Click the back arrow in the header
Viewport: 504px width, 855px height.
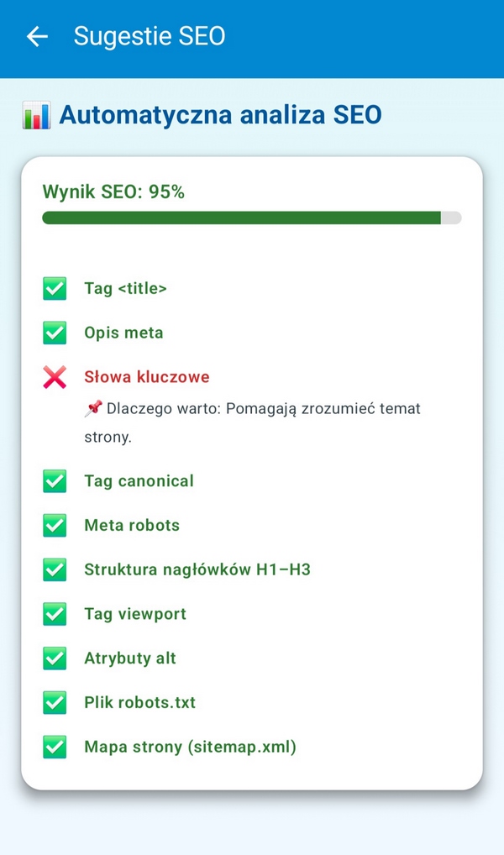tap(36, 36)
